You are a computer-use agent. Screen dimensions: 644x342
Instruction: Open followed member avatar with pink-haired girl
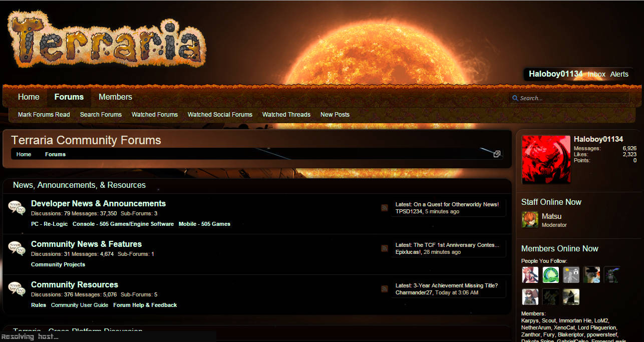(530, 274)
